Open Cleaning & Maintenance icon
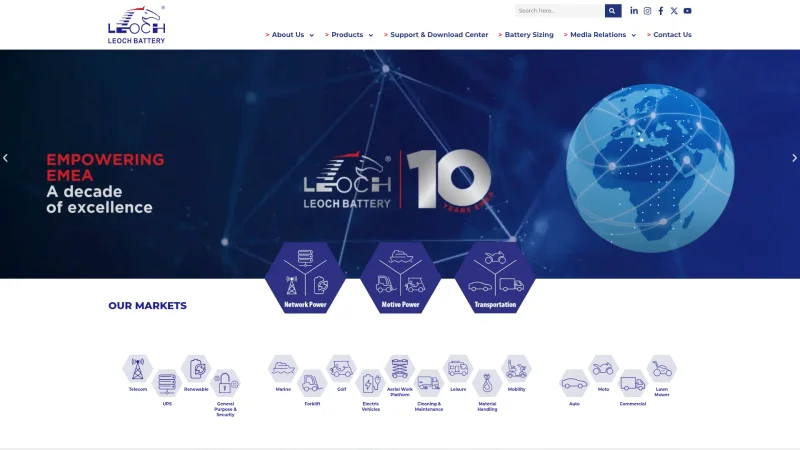This screenshot has height=450, width=800. coord(429,383)
